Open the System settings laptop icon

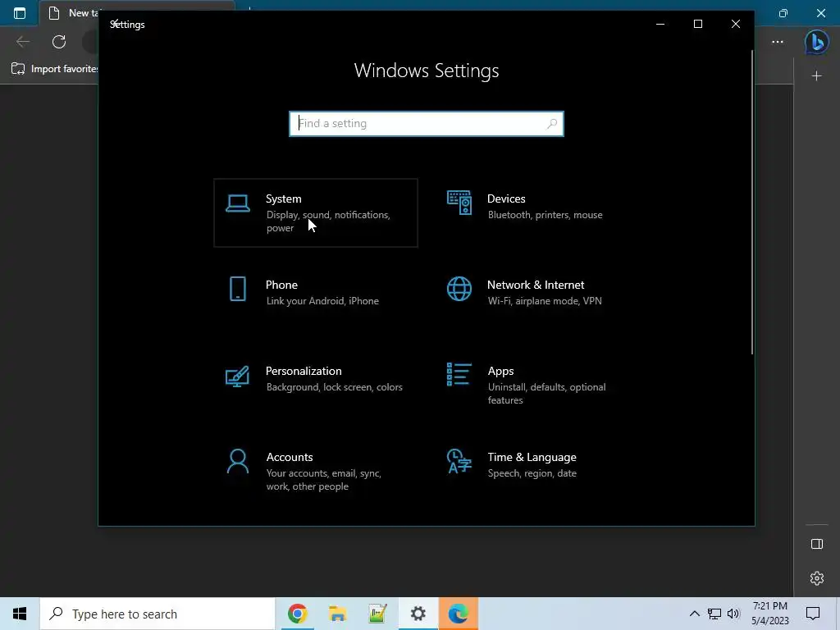(x=237, y=203)
